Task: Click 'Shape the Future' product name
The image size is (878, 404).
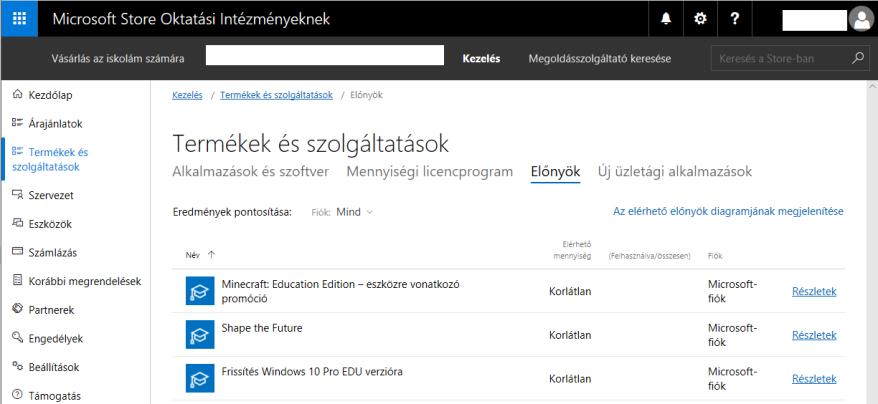Action: click(261, 328)
